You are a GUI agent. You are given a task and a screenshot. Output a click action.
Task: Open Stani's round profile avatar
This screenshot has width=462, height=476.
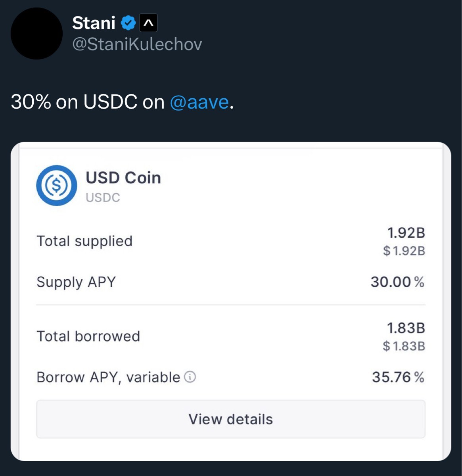[36, 33]
